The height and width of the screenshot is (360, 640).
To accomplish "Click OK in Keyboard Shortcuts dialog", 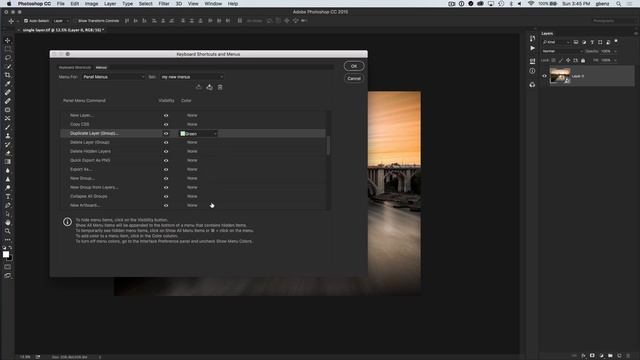I will pyautogui.click(x=354, y=66).
